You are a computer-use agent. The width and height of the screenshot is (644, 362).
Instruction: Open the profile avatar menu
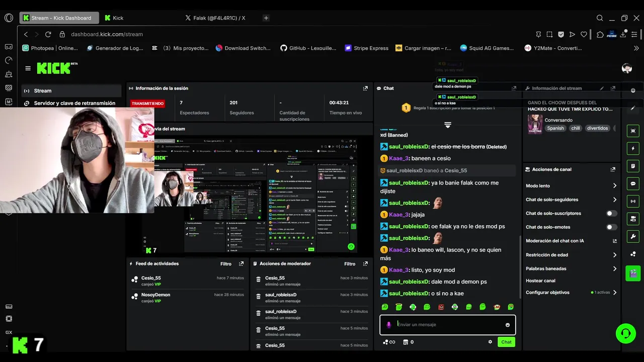coord(626,68)
